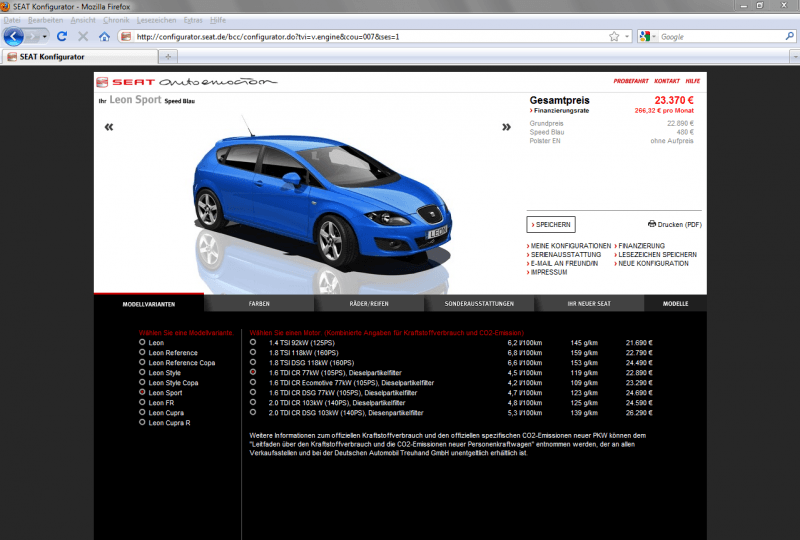The width and height of the screenshot is (800, 540).
Task: Click the printer icon next to Drucken (PDF)
Action: point(652,224)
